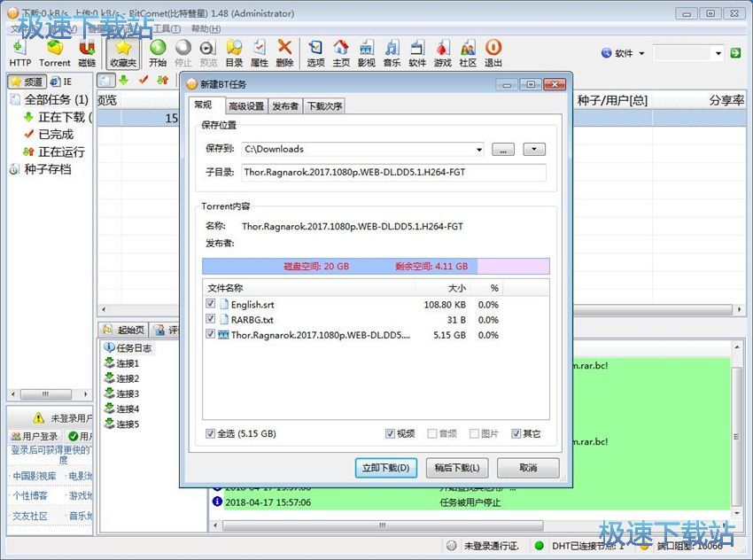Open the 影视 movies icon

tap(367, 53)
